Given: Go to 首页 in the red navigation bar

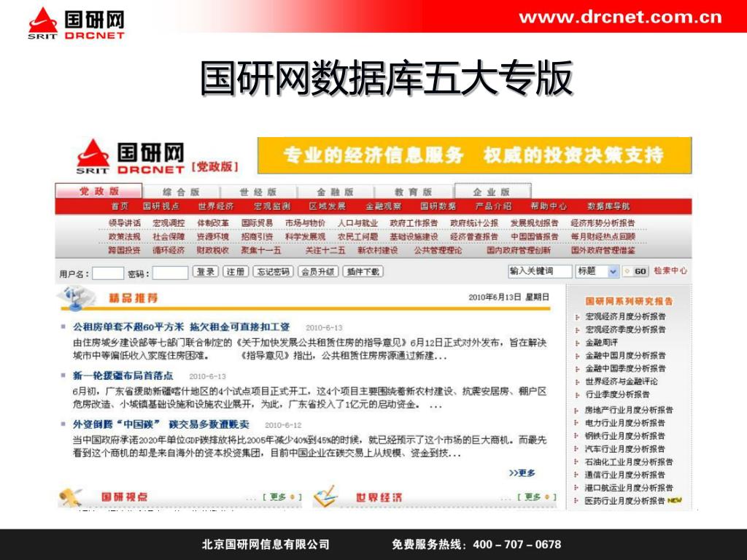Looking at the screenshot, I should pyautogui.click(x=120, y=206).
